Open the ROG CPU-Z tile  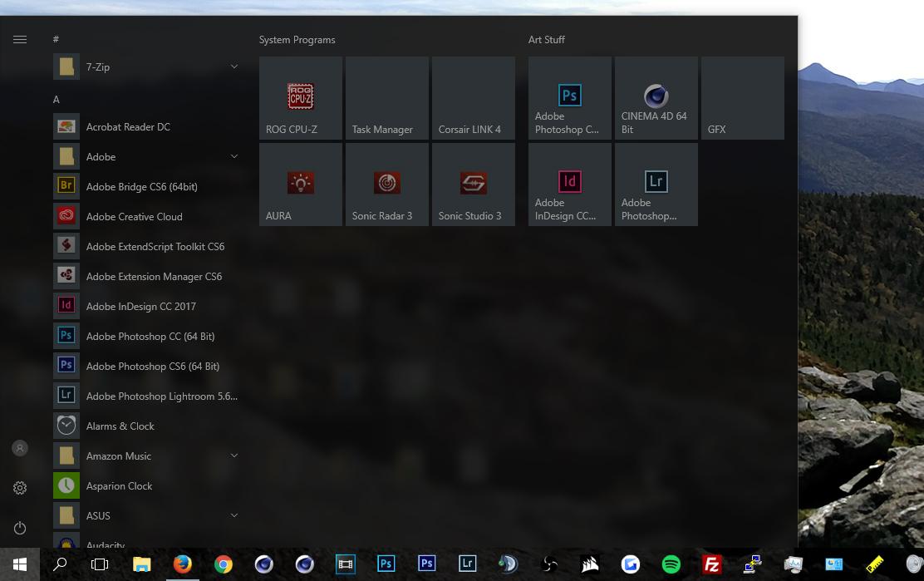coord(301,98)
